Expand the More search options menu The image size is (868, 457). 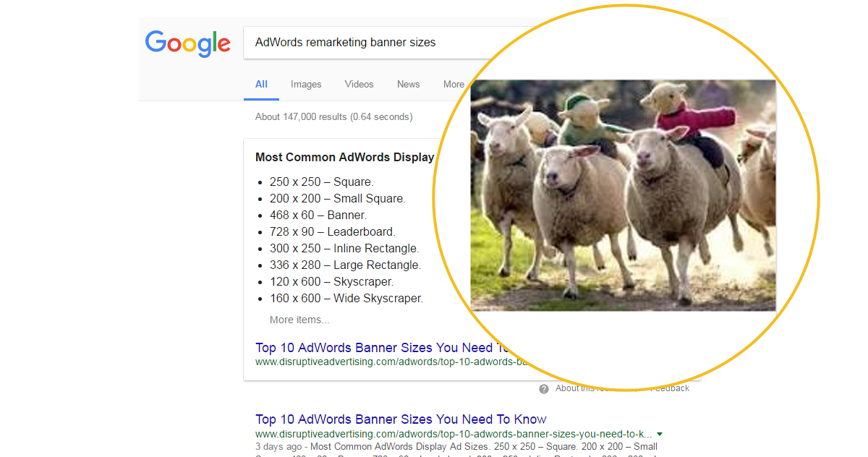tap(454, 85)
